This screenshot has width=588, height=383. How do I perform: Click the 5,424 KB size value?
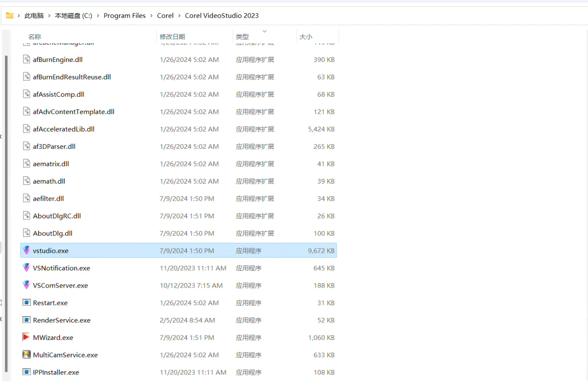321,129
